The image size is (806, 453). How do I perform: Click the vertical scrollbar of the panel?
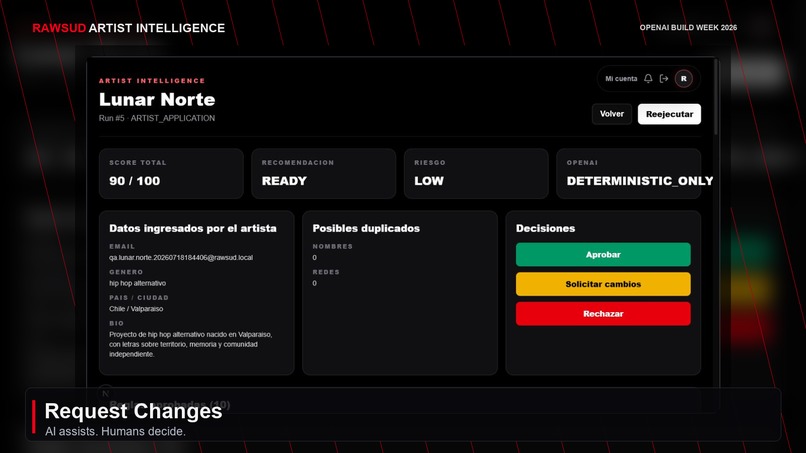point(716,98)
